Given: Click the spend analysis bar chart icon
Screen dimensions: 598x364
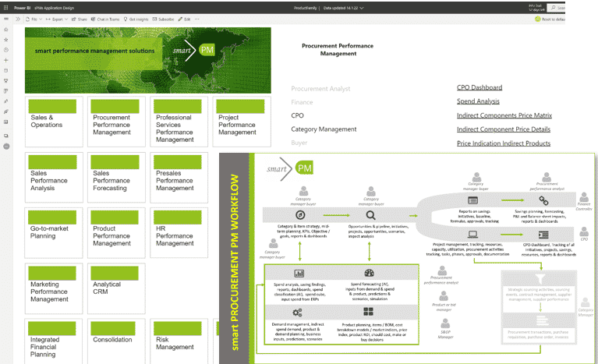Looking at the screenshot, I should 299,274.
